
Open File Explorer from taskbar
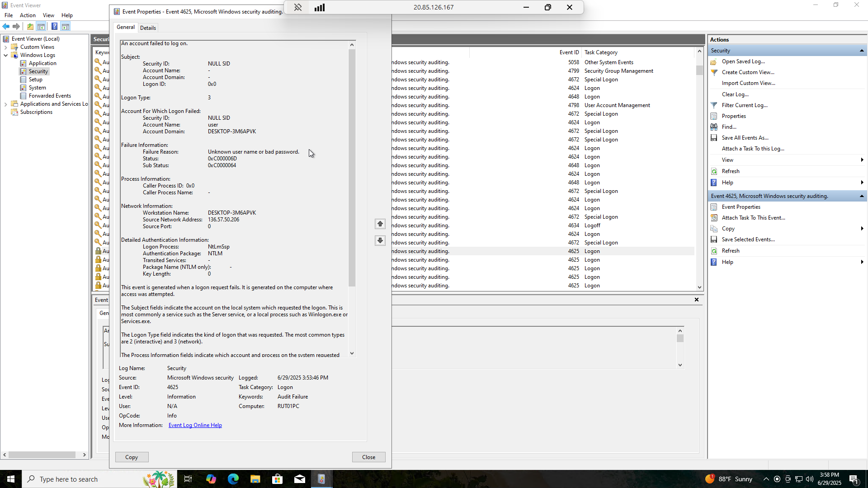click(255, 479)
